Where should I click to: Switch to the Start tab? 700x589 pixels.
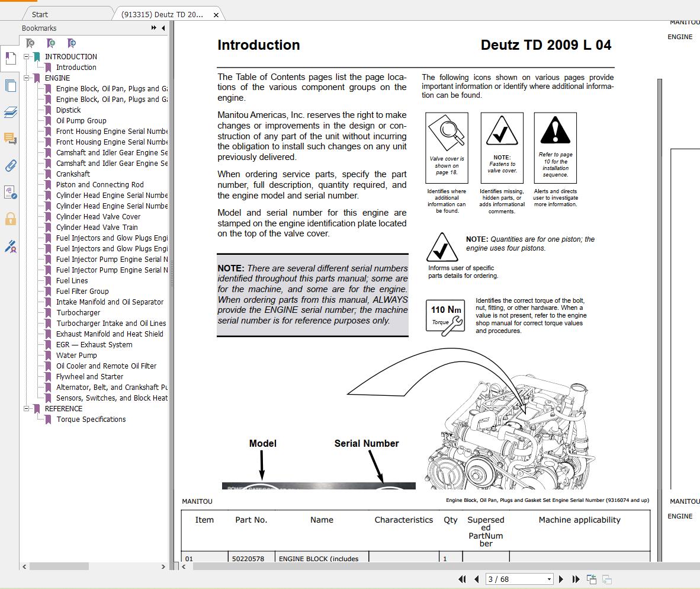[x=39, y=14]
